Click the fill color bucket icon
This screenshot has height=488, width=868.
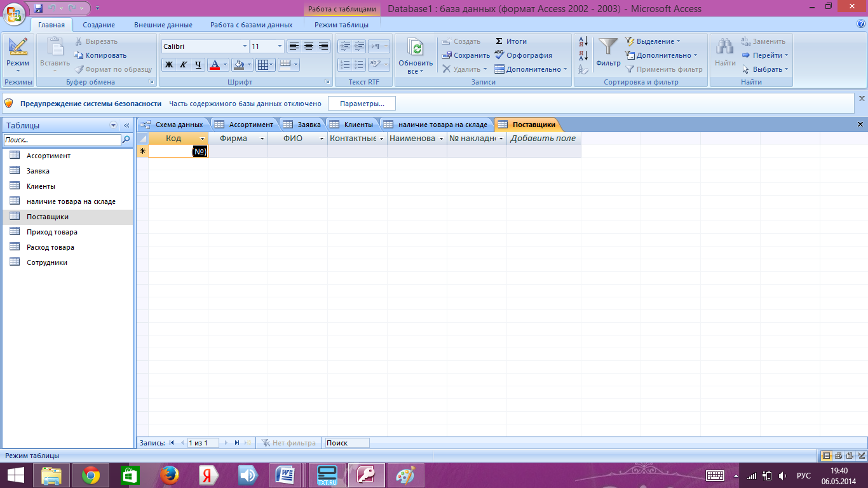pos(238,65)
